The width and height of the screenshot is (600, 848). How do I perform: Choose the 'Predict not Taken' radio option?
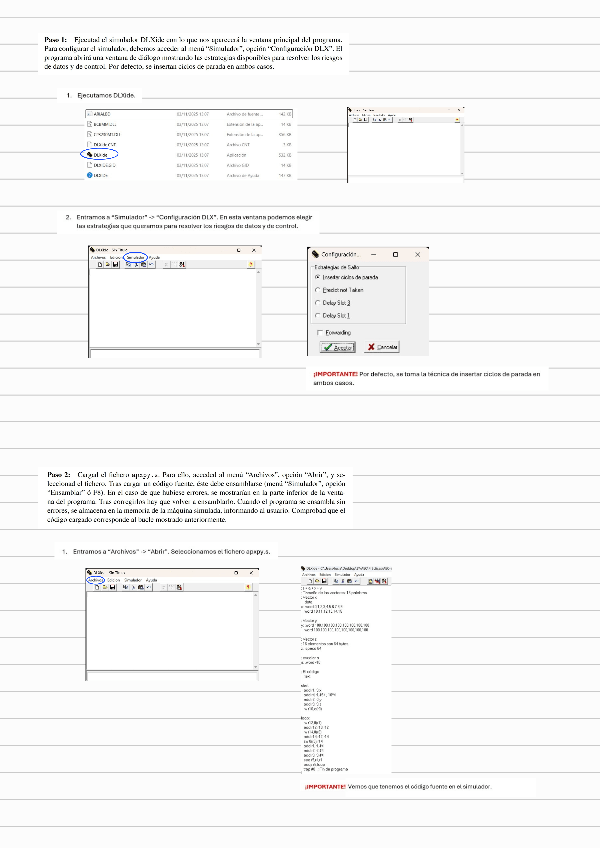click(x=317, y=289)
